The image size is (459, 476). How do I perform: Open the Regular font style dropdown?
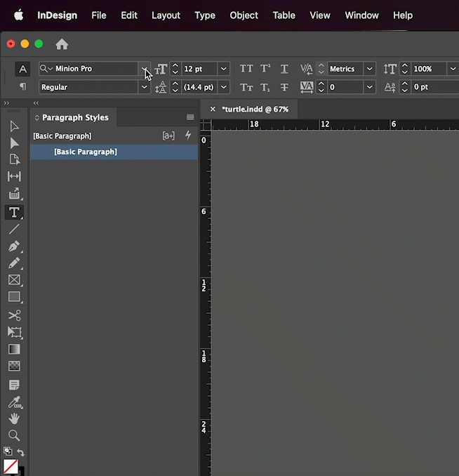tap(144, 87)
